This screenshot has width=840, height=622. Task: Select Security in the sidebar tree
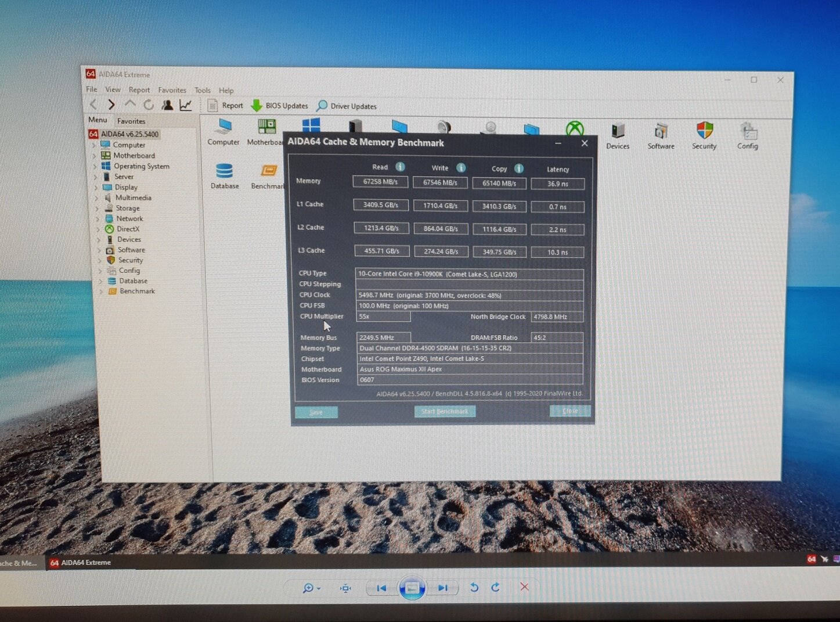[131, 260]
